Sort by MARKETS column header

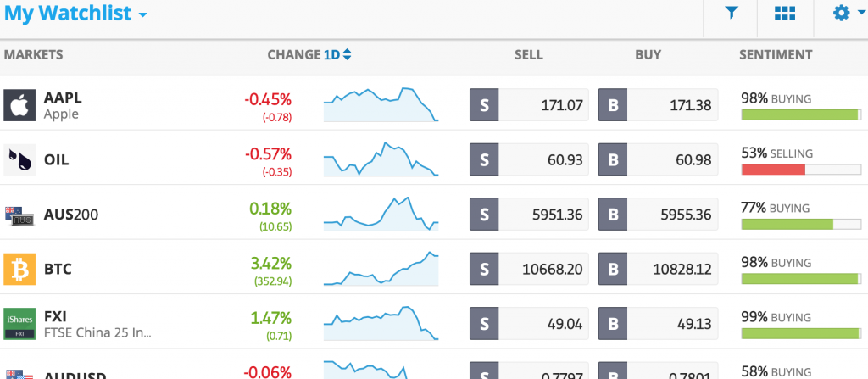[33, 55]
